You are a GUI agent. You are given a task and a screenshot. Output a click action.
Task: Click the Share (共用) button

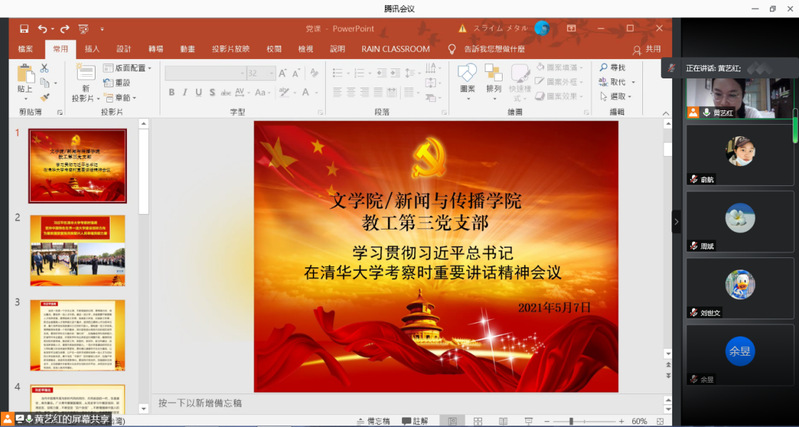[648, 49]
